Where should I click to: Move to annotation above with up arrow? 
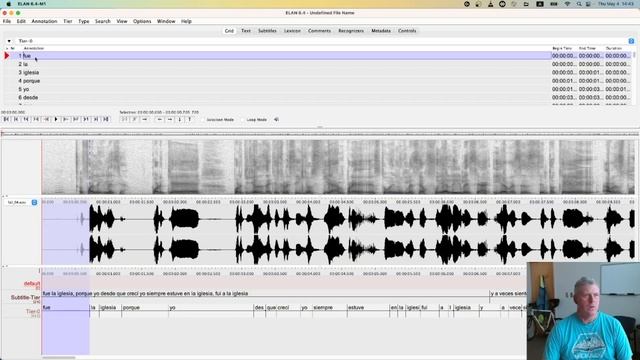click(189, 119)
